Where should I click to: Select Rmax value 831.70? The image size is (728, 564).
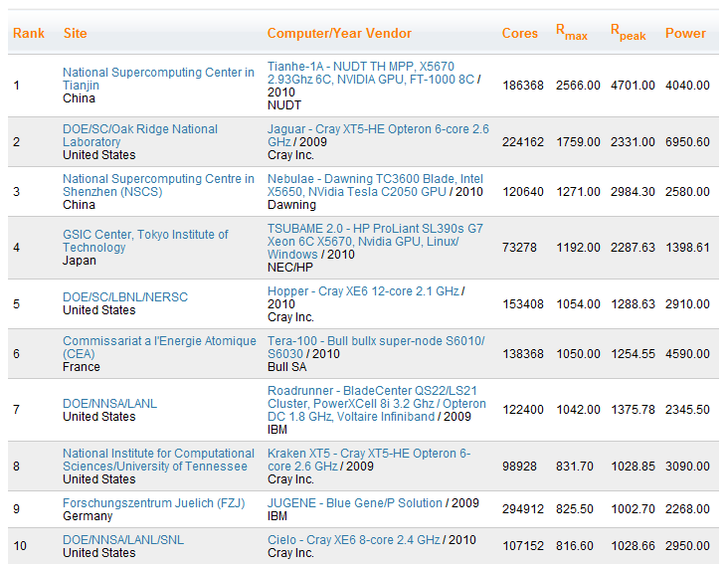[575, 467]
